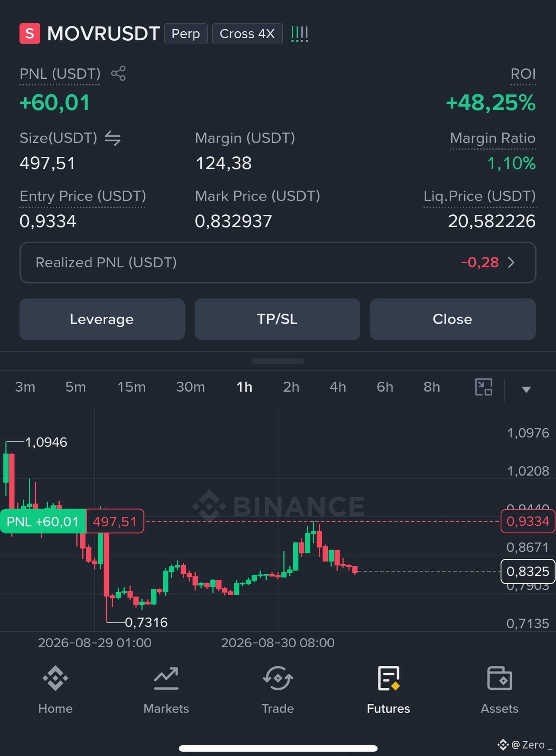
Task: Open the Leverage settings button
Action: pyautogui.click(x=102, y=319)
